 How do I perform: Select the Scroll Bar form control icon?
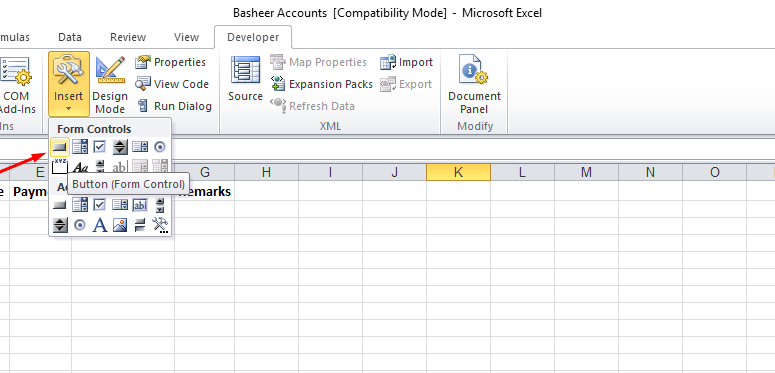(x=100, y=166)
